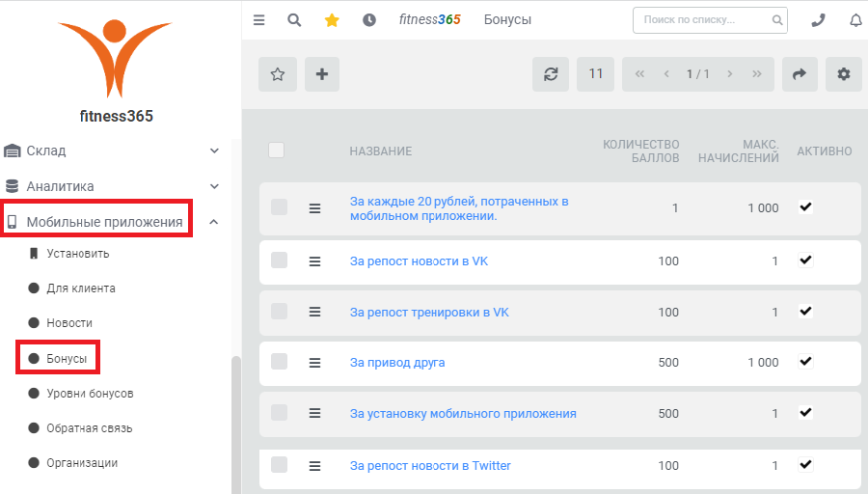Click drag handle of 'За репост новости в VK' row

pos(314,261)
